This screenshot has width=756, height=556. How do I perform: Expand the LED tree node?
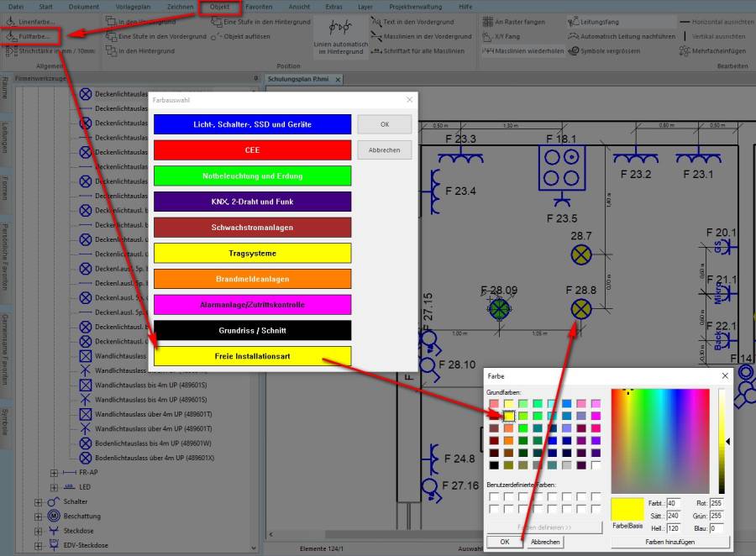pos(54,487)
